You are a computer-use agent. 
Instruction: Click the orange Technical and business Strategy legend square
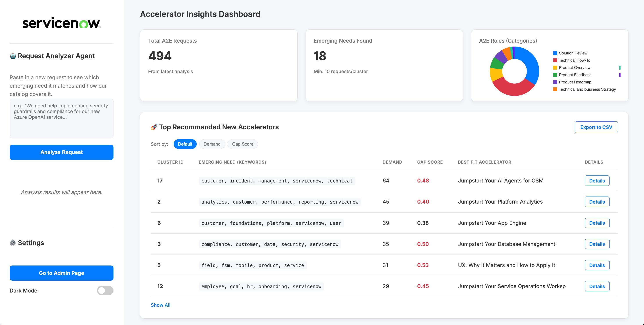point(555,89)
